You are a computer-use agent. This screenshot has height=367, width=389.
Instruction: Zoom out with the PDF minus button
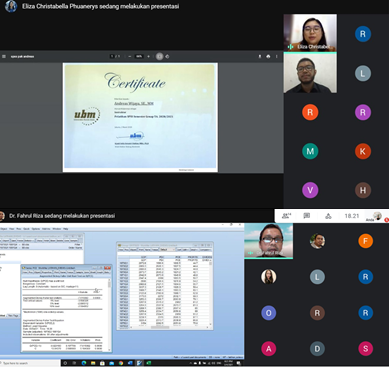[130, 56]
